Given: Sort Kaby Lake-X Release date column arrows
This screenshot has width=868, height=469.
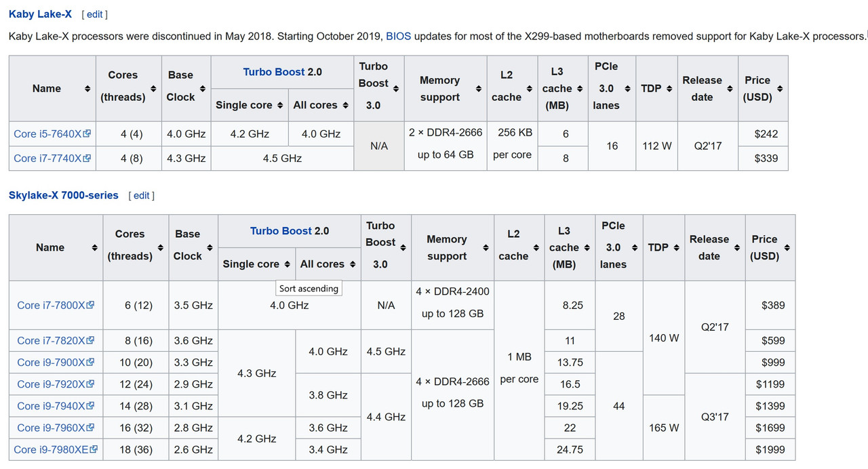Looking at the screenshot, I should click(x=730, y=89).
